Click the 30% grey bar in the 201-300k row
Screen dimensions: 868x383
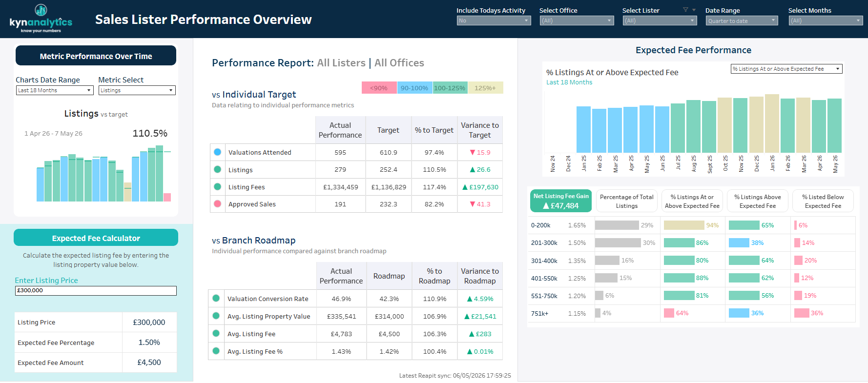618,242
